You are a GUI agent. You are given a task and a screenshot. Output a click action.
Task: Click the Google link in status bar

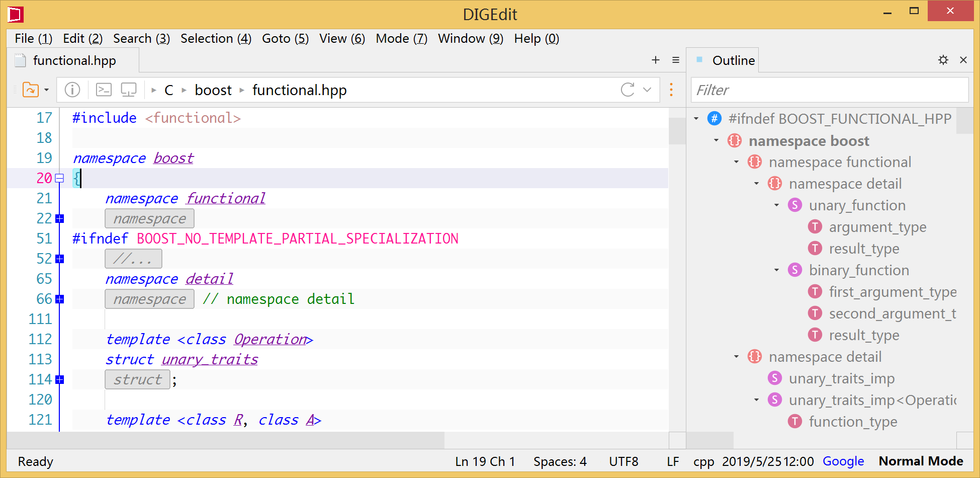click(843, 461)
